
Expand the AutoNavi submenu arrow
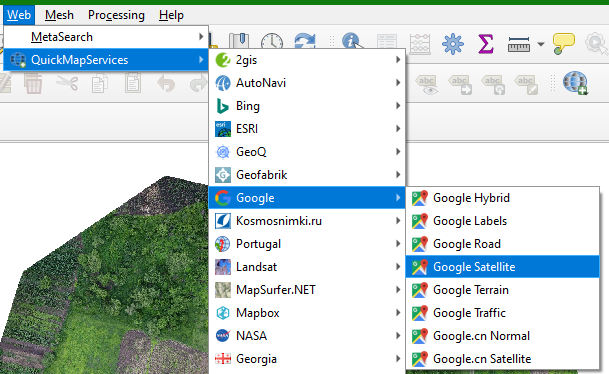coord(398,83)
